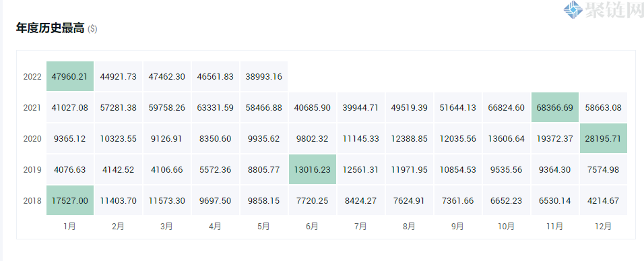The image size is (644, 261).
Task: Click the 7624.91 cell
Action: (409, 200)
